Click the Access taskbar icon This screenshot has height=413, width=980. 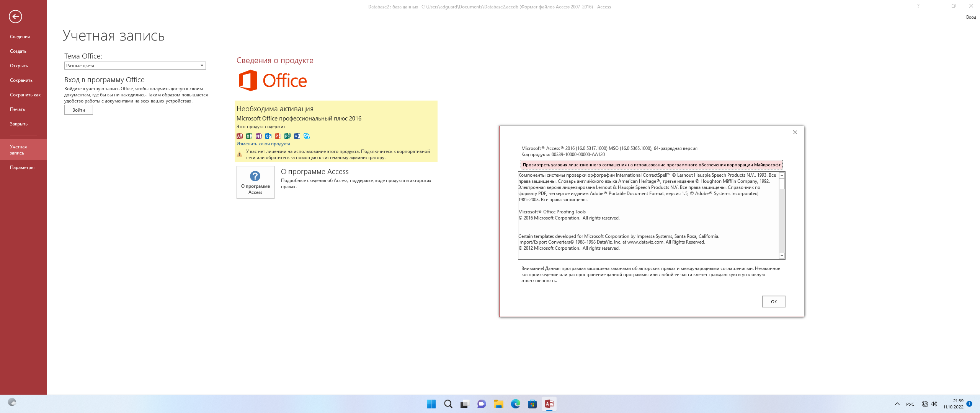(549, 404)
